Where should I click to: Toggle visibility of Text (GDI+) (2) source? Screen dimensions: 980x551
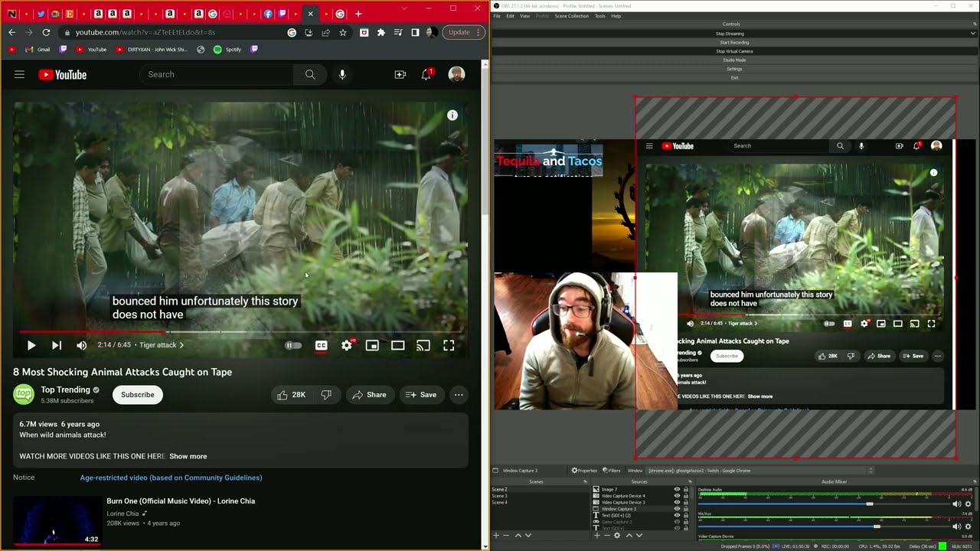[x=677, y=515]
